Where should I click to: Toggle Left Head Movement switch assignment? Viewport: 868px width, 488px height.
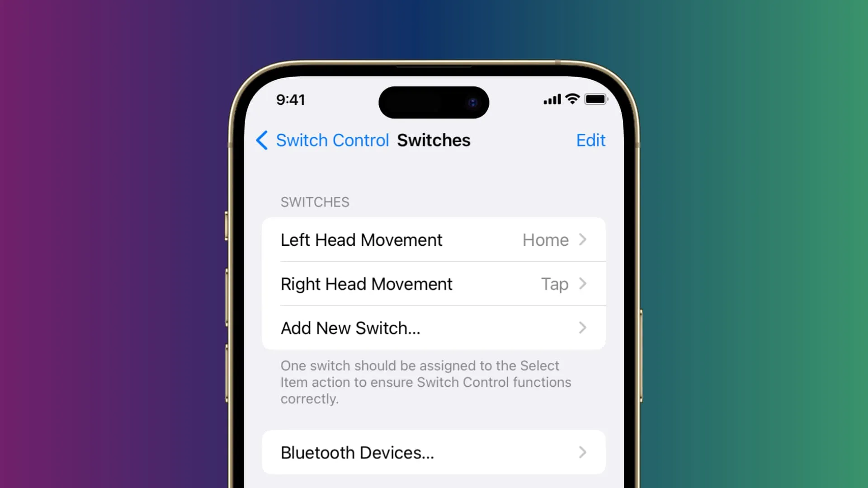point(434,240)
